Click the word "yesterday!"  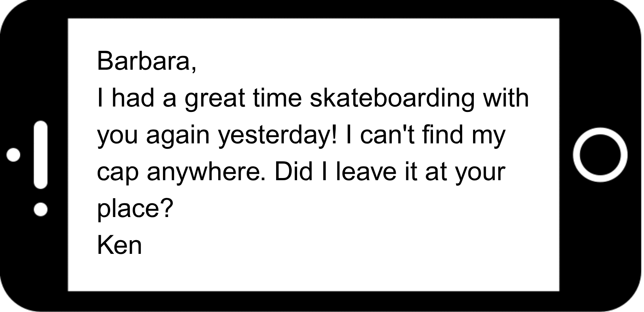[278, 135]
